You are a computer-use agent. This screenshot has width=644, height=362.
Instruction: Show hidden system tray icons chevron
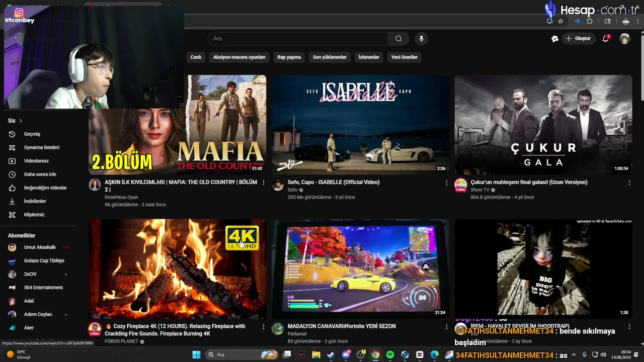(574, 355)
